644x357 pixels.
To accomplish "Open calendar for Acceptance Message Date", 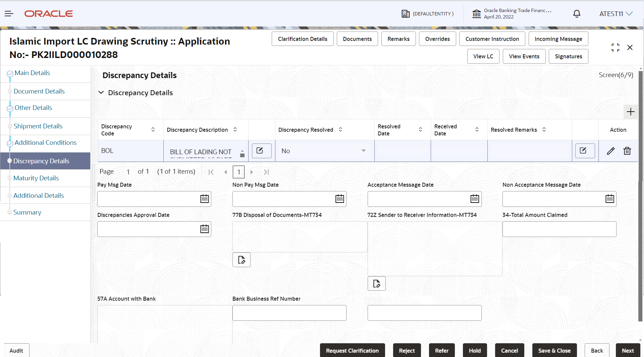I will [x=475, y=199].
